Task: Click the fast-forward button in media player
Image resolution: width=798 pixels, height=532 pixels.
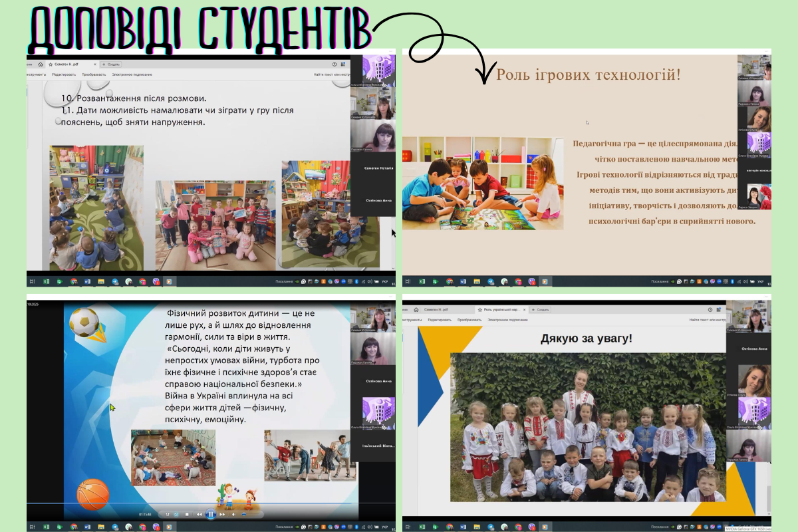Action: (222, 514)
